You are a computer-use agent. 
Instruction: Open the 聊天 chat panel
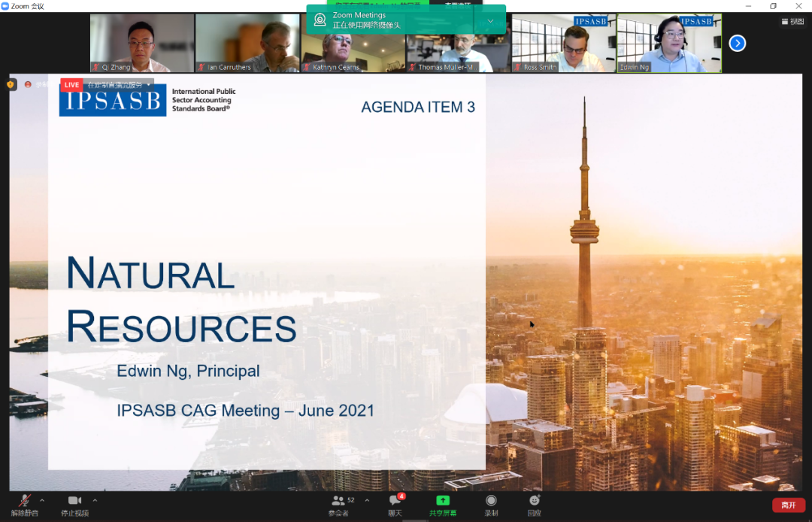395,505
